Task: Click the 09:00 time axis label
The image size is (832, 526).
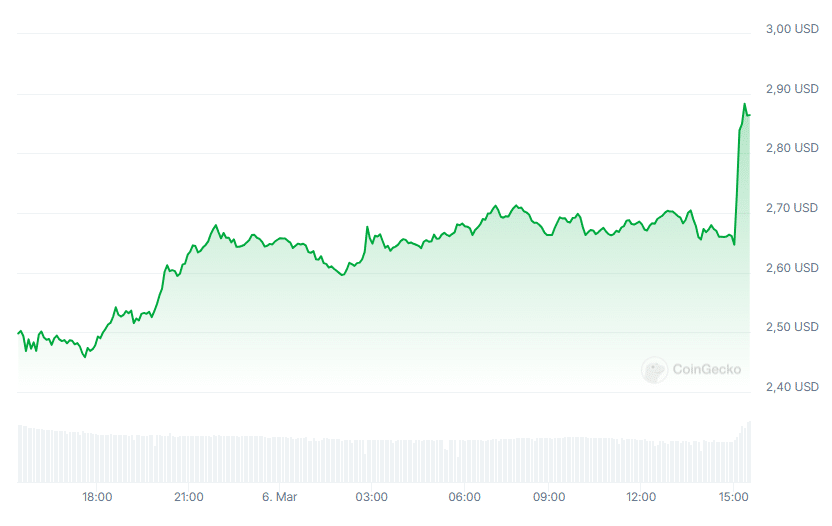Action: click(x=549, y=497)
